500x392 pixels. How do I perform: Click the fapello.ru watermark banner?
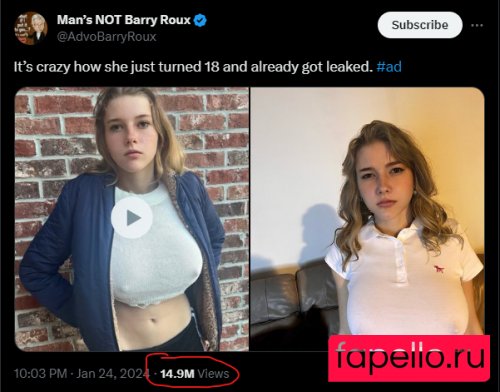click(x=409, y=358)
